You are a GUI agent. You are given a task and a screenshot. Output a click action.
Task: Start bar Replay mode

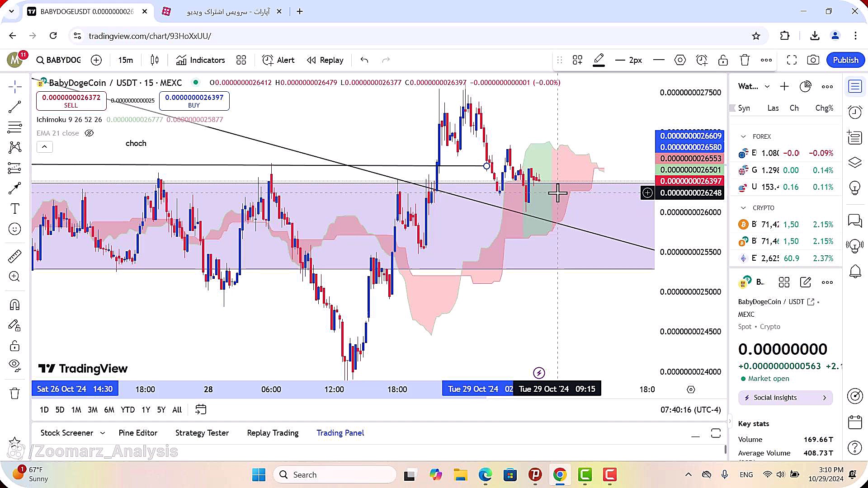click(x=325, y=60)
